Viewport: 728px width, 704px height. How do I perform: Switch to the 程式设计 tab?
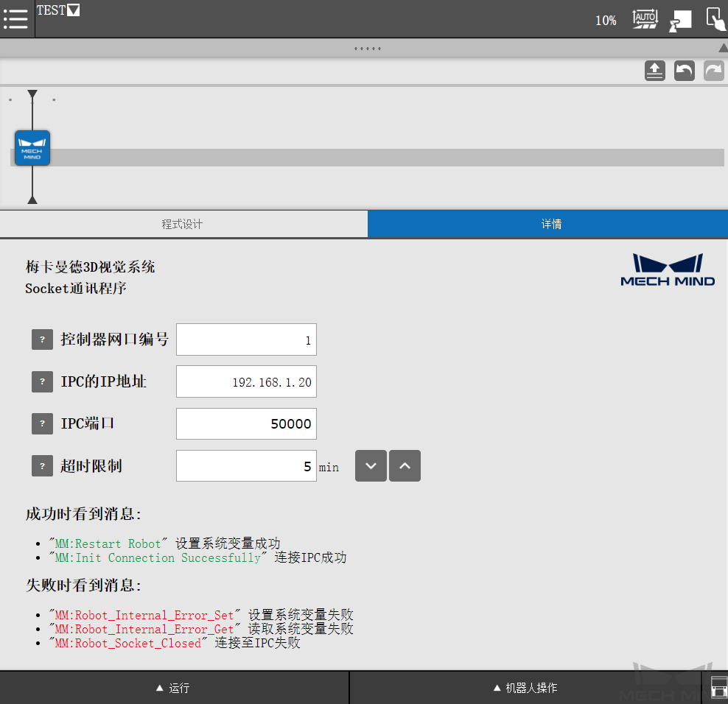[183, 224]
